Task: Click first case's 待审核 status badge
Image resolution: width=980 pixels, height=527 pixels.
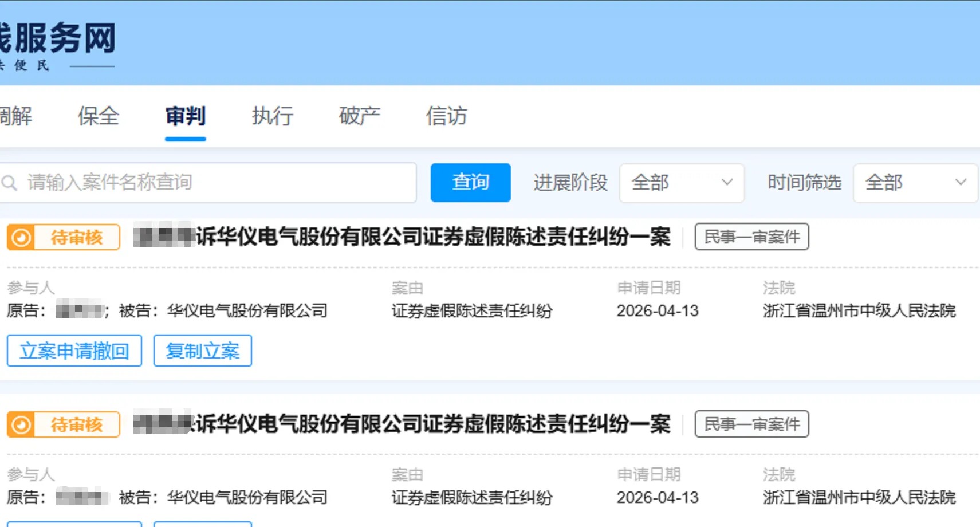Action: 64,237
